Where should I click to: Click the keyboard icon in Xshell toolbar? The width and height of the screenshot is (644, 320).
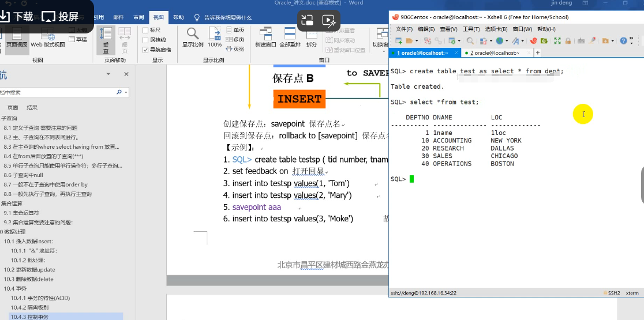(581, 41)
